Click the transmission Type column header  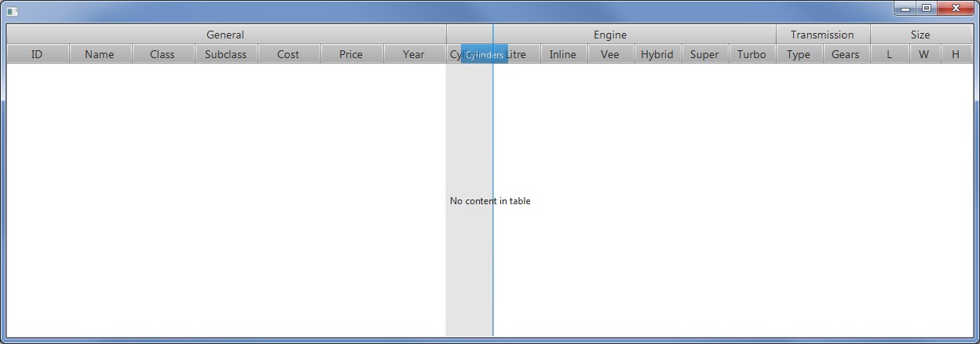click(799, 54)
